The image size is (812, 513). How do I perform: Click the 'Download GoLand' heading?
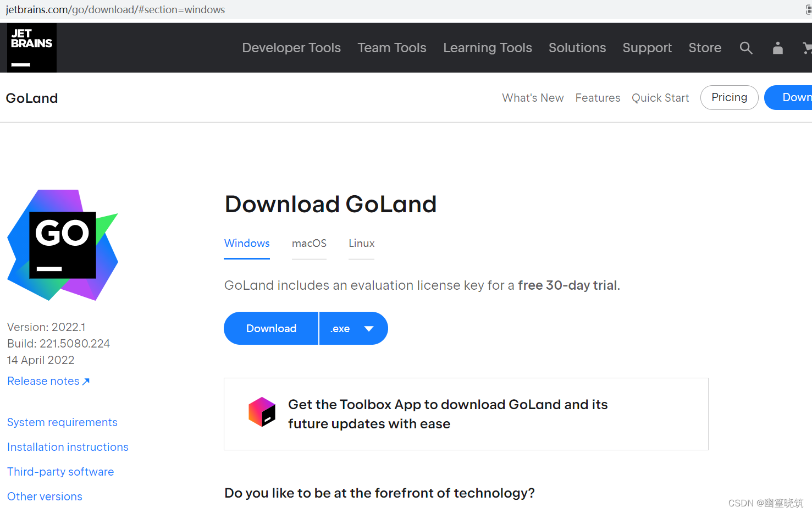click(x=330, y=204)
